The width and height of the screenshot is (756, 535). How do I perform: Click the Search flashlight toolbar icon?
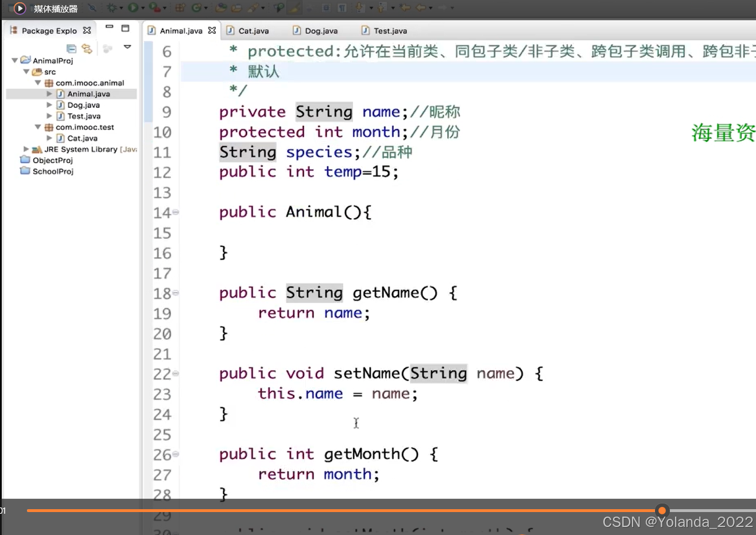(x=253, y=8)
